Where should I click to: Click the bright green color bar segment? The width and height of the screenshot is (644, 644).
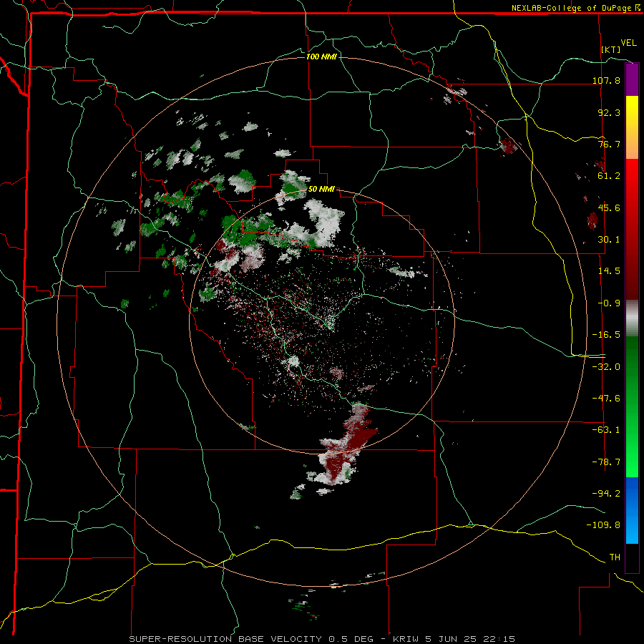click(632, 462)
